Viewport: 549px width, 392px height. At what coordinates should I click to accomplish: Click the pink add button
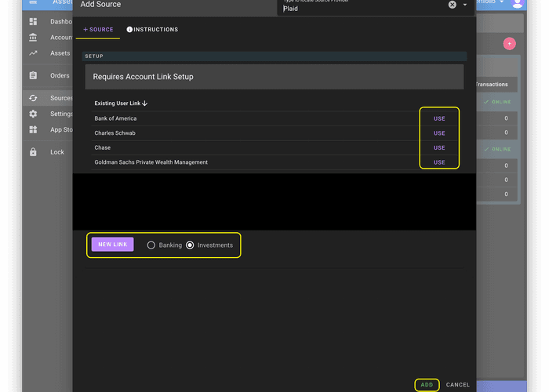click(x=510, y=44)
